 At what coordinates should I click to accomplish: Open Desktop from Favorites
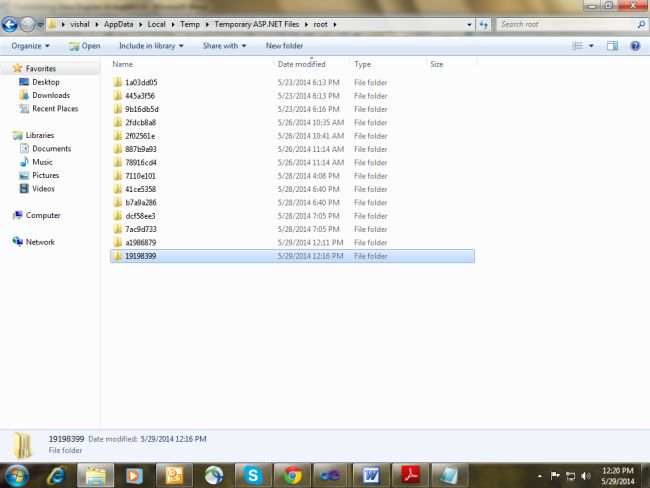[x=46, y=82]
